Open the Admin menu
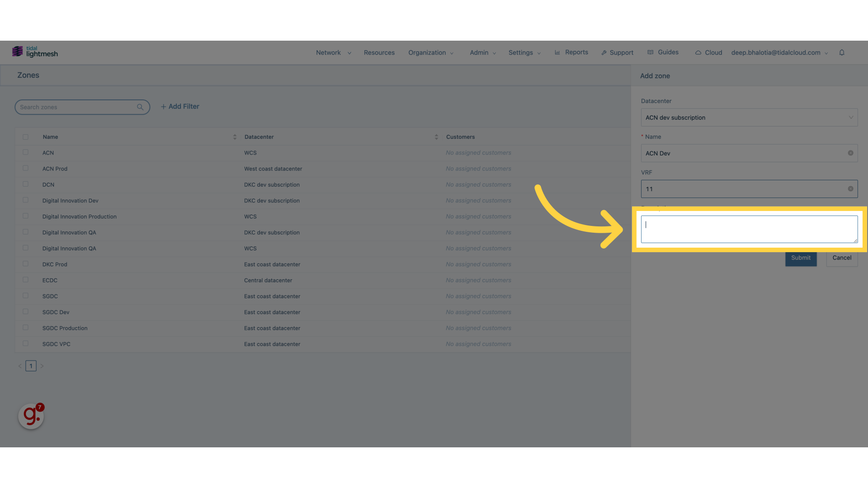 479,52
